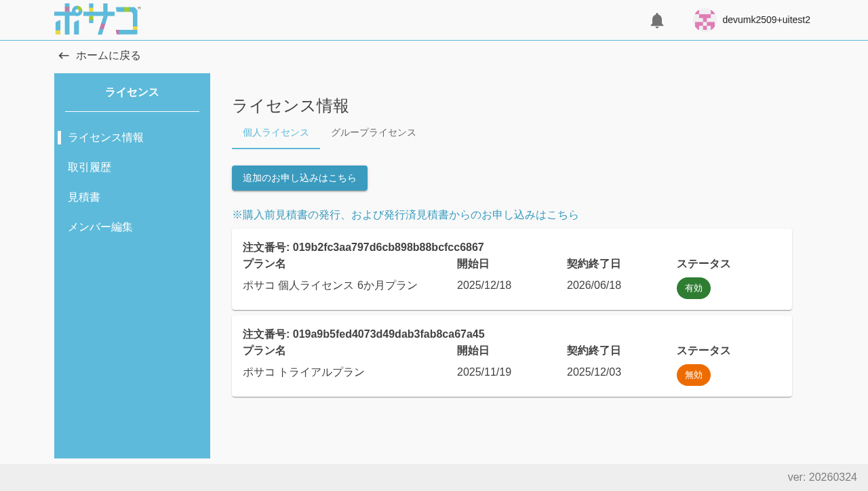Click the 有効 status badge
This screenshot has width=868, height=491.
pos(694,288)
